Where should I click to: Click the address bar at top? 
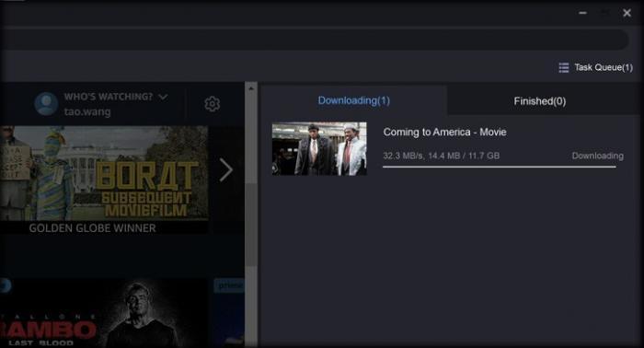[x=315, y=40]
